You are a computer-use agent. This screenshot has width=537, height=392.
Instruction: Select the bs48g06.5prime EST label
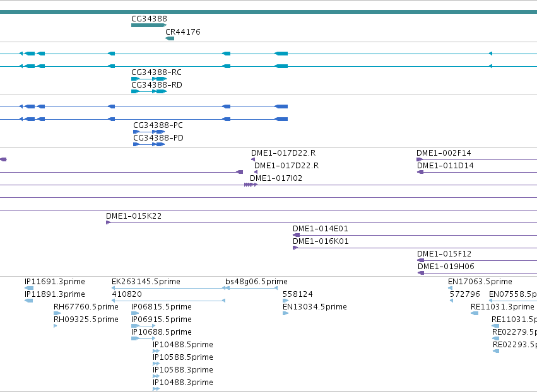[x=256, y=282]
